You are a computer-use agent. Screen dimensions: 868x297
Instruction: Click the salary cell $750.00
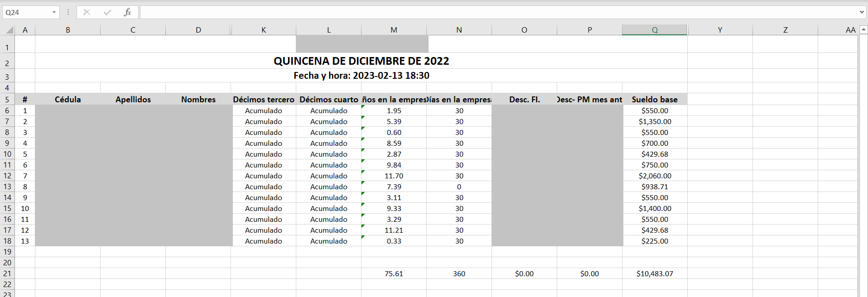(x=655, y=165)
